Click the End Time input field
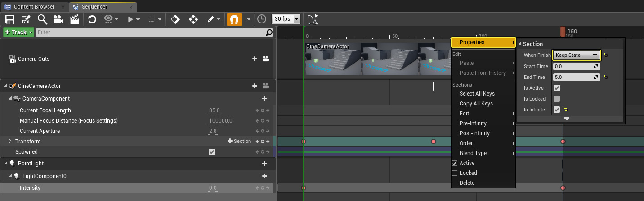 [573, 77]
